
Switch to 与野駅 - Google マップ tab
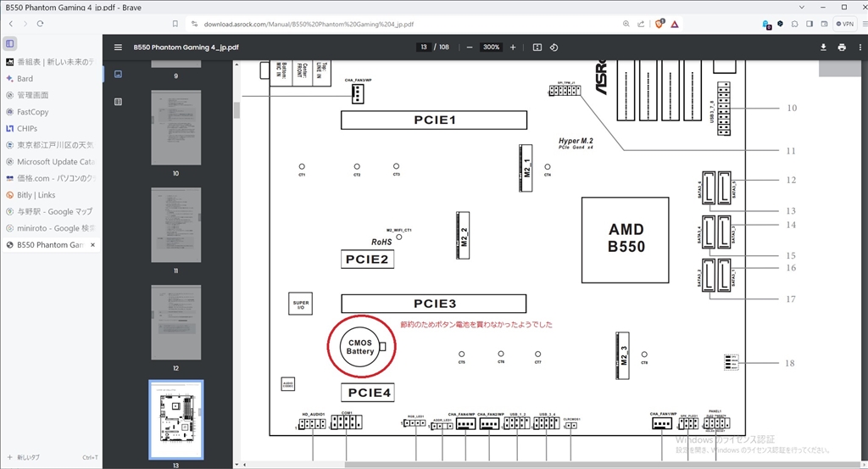coord(52,211)
